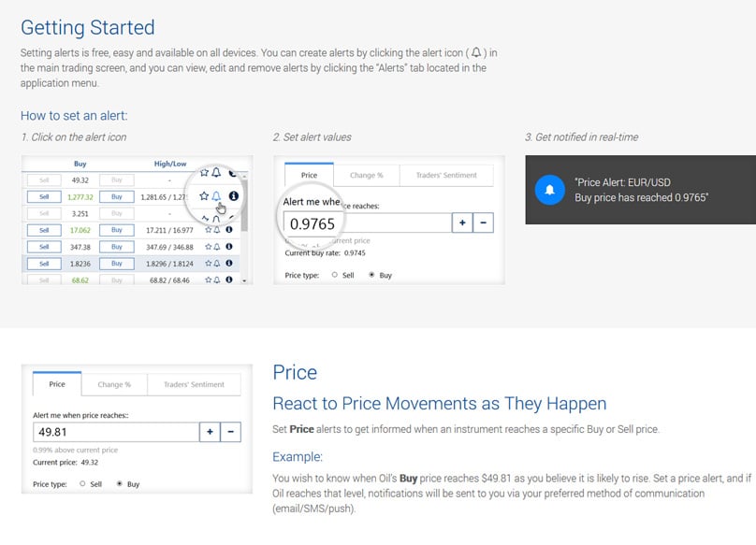756x545 pixels.
Task: Click plus stepper next to 0.9765 field
Action: point(462,222)
